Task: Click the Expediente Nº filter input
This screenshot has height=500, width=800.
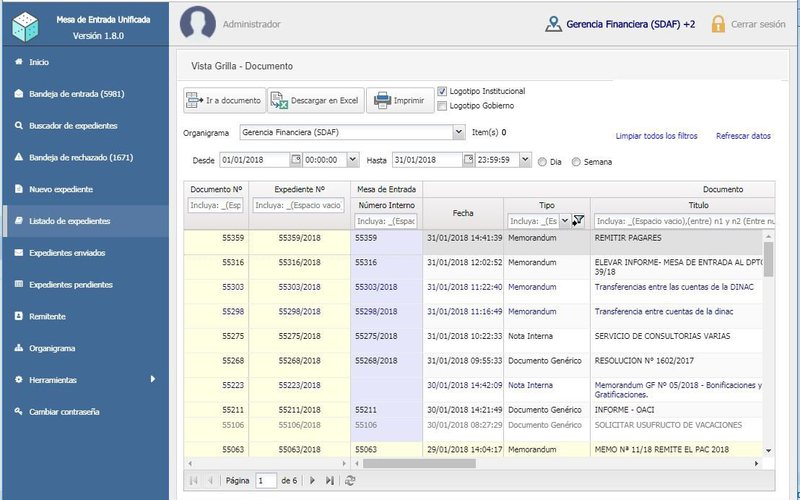Action: pyautogui.click(x=299, y=206)
